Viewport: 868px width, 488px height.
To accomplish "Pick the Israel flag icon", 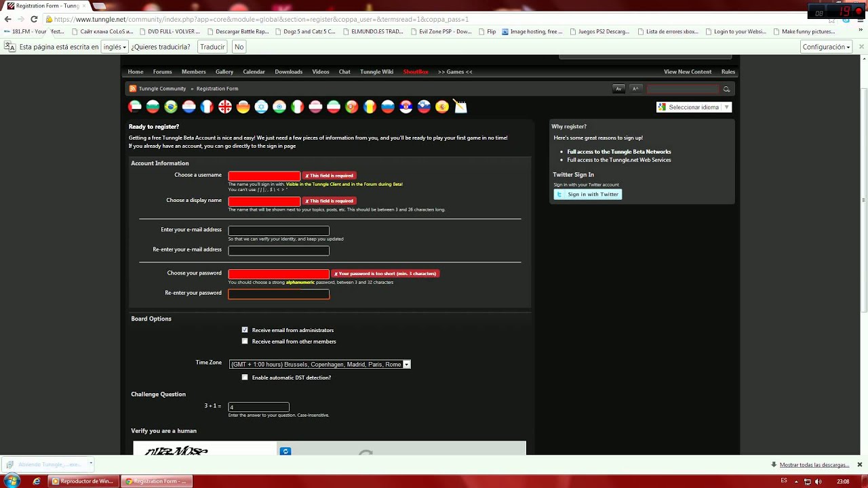I will point(261,106).
